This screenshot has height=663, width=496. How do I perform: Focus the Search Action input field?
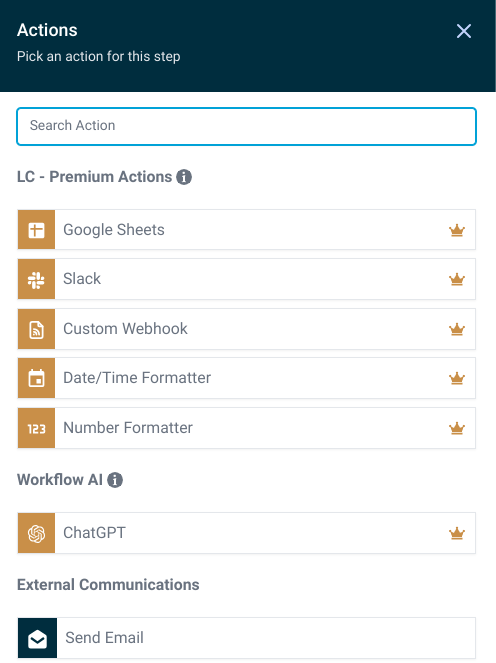point(247,126)
